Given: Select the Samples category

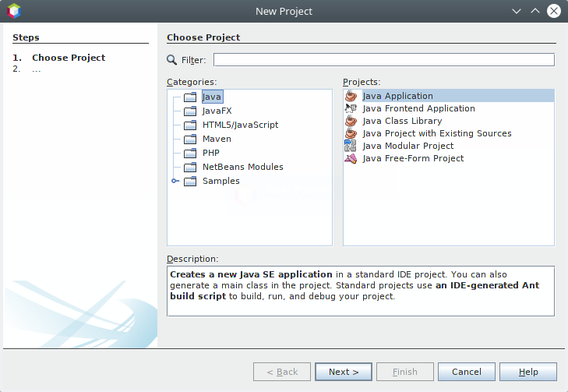Looking at the screenshot, I should point(221,181).
